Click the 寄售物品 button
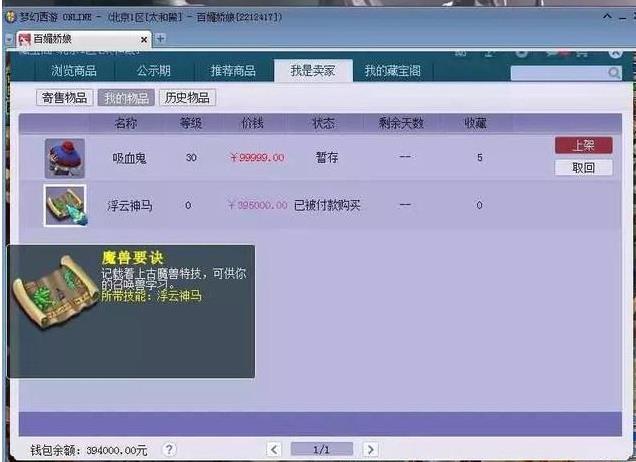This screenshot has width=636, height=462. [64, 97]
